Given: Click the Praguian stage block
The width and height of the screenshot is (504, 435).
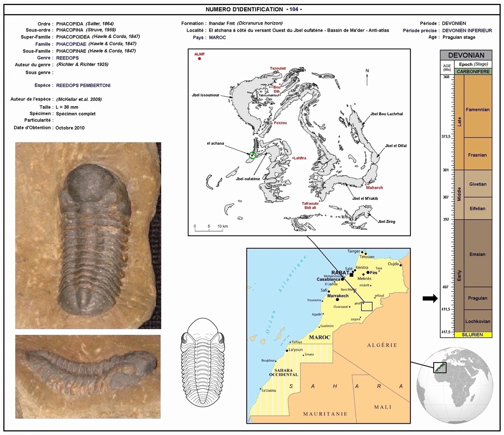Looking at the screenshot, I should pos(477,298).
